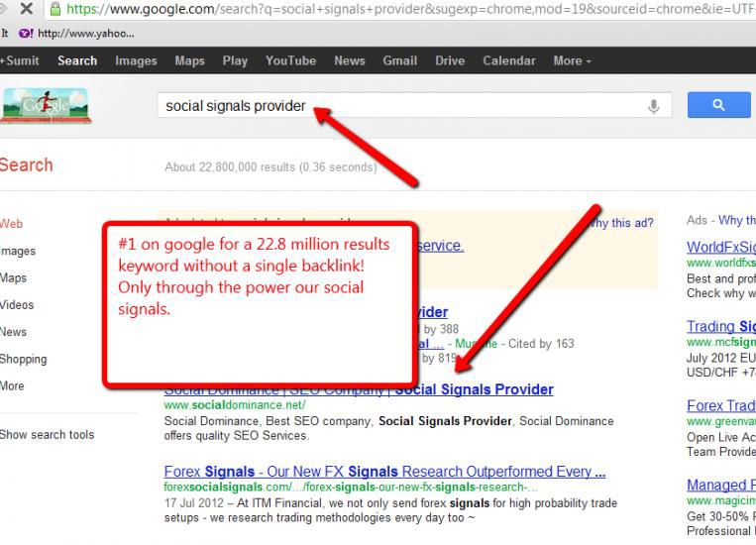Click the www.mcfsign ad URL

coord(721,343)
